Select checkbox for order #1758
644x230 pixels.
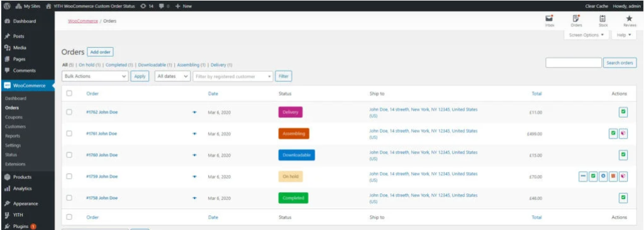pyautogui.click(x=69, y=197)
